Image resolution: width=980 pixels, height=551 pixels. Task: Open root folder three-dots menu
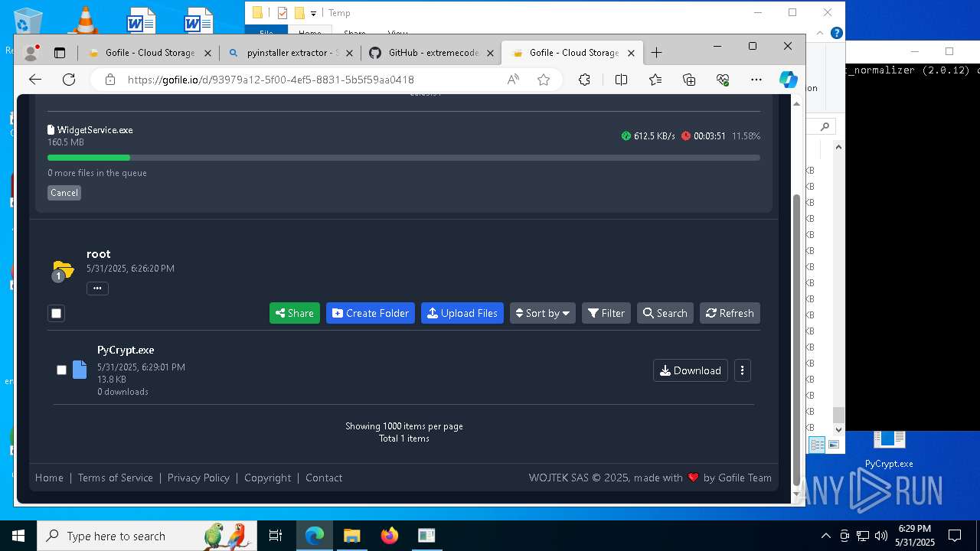coord(97,289)
